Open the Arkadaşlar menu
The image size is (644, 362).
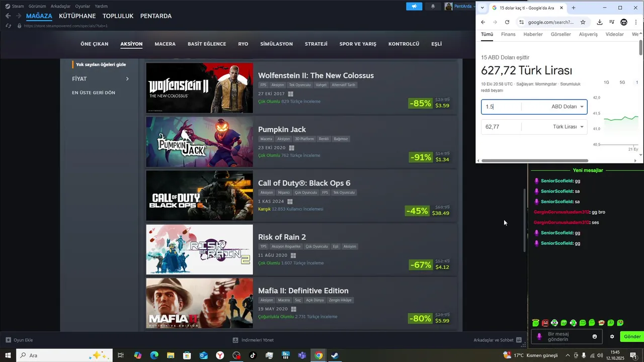tap(60, 7)
